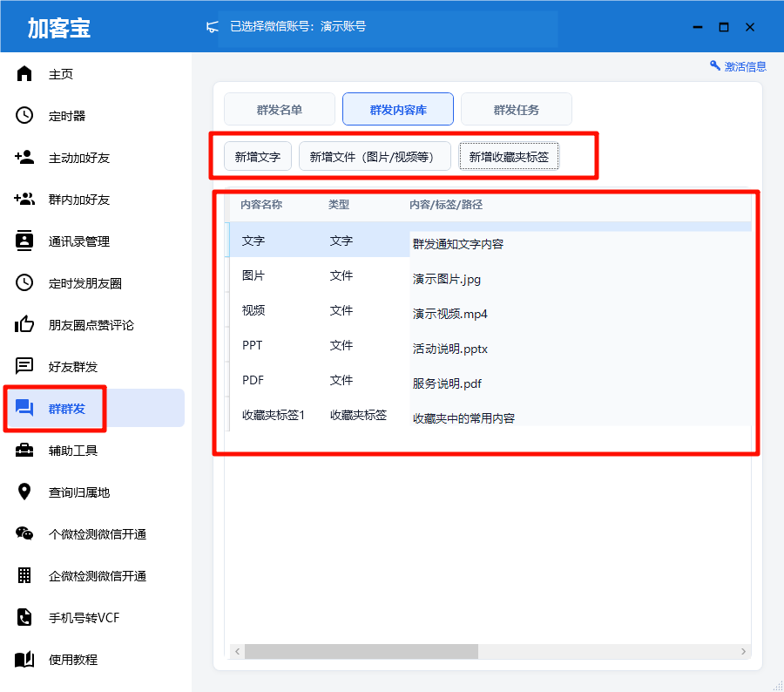Click the clock icon beside 定时器
The width and height of the screenshot is (784, 692).
pos(24,115)
